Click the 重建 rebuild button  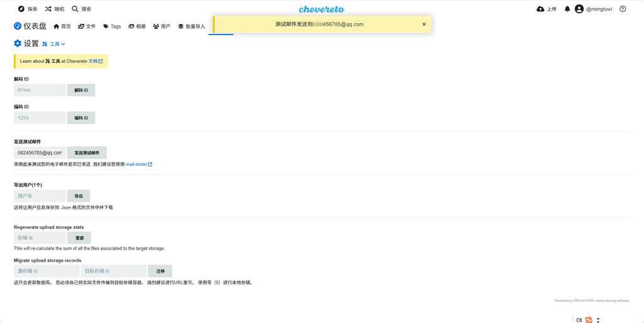(79, 238)
